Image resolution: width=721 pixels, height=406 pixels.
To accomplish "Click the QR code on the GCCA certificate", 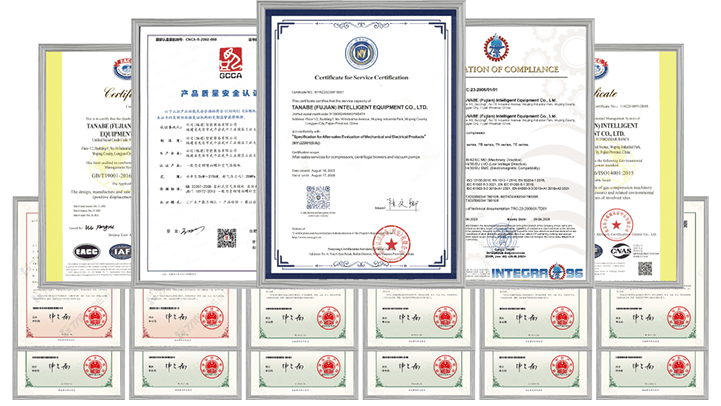I will coord(228,238).
